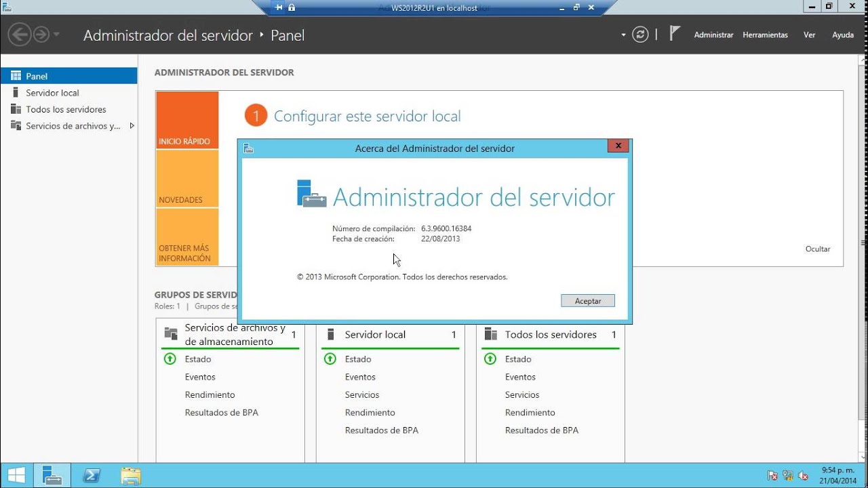Click Server Manager taskbar icon
The width and height of the screenshot is (868, 488).
click(x=52, y=475)
